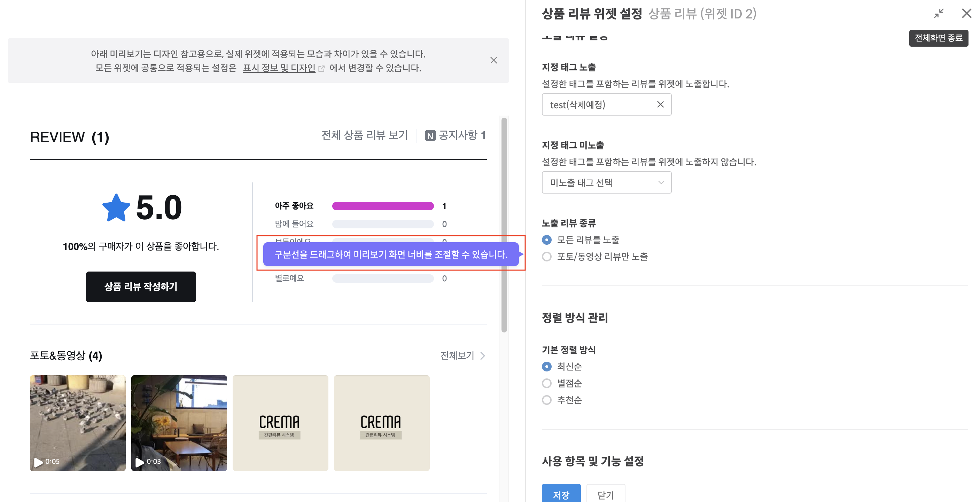
Task: Dismiss the preview notice banner
Action: tap(493, 60)
